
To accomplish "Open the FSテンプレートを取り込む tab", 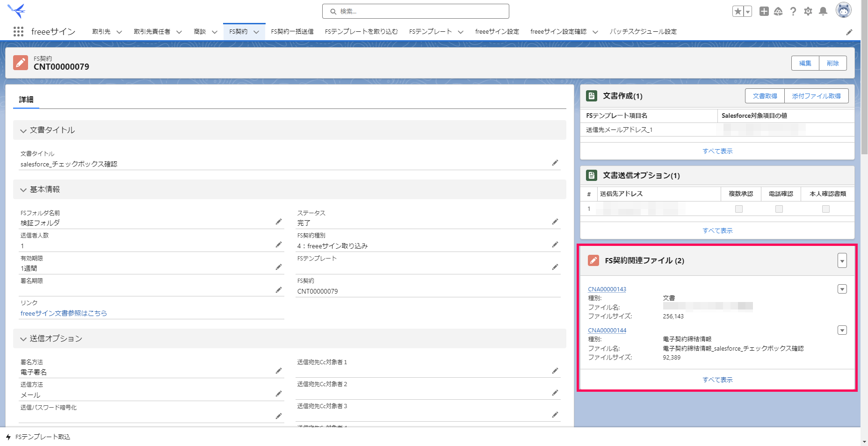I will coord(362,32).
